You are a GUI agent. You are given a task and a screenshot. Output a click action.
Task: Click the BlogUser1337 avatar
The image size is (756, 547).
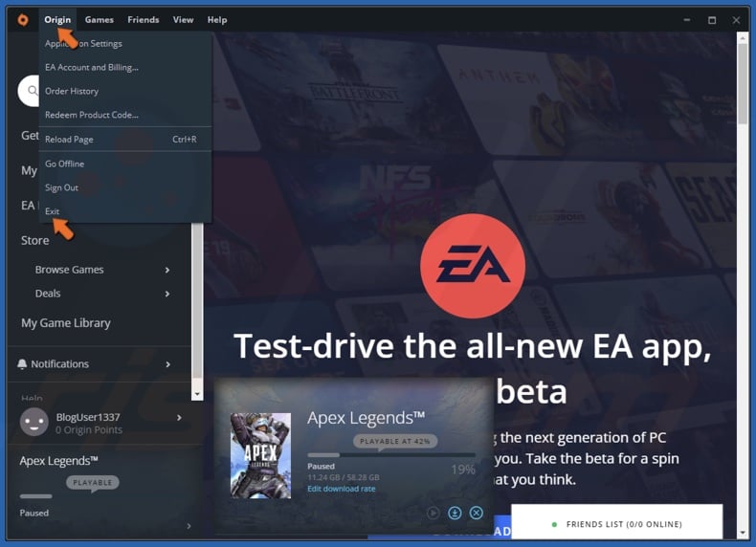(33, 422)
